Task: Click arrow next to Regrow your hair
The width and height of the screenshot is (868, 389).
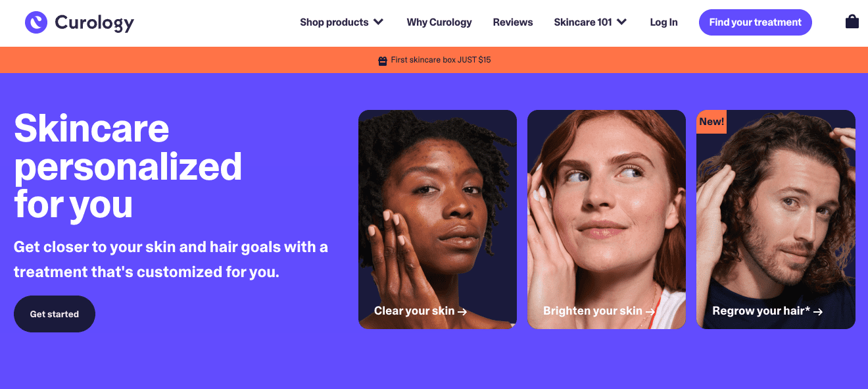Action: (818, 312)
